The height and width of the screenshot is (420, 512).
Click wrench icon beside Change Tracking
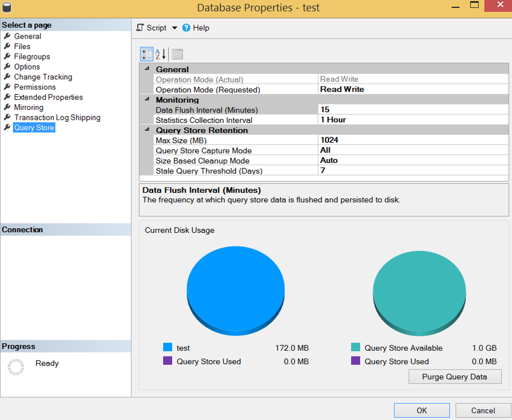(x=7, y=76)
